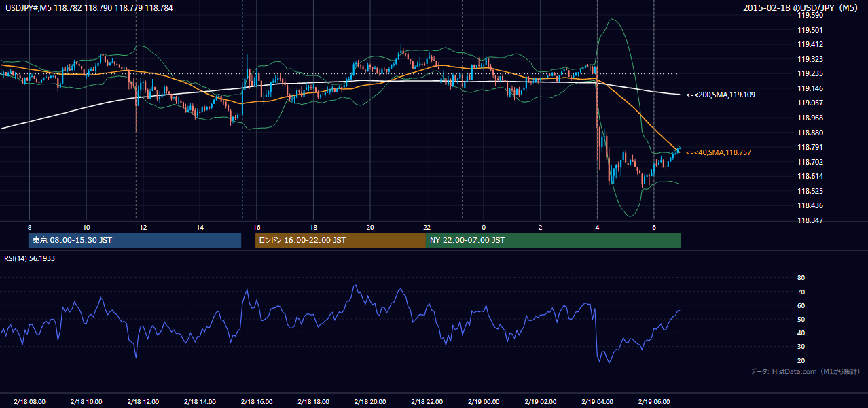Click the 2/19 00:00 time label
This screenshot has height=408, width=868.
tap(484, 402)
